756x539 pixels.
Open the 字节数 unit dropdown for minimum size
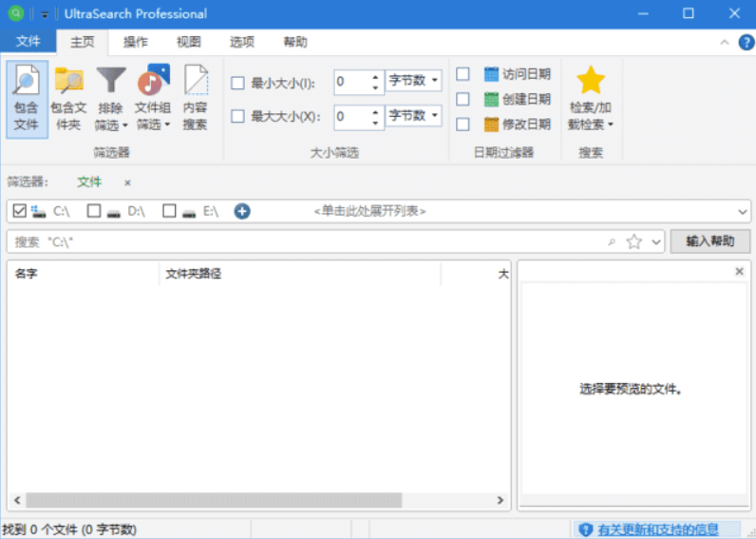[x=414, y=81]
